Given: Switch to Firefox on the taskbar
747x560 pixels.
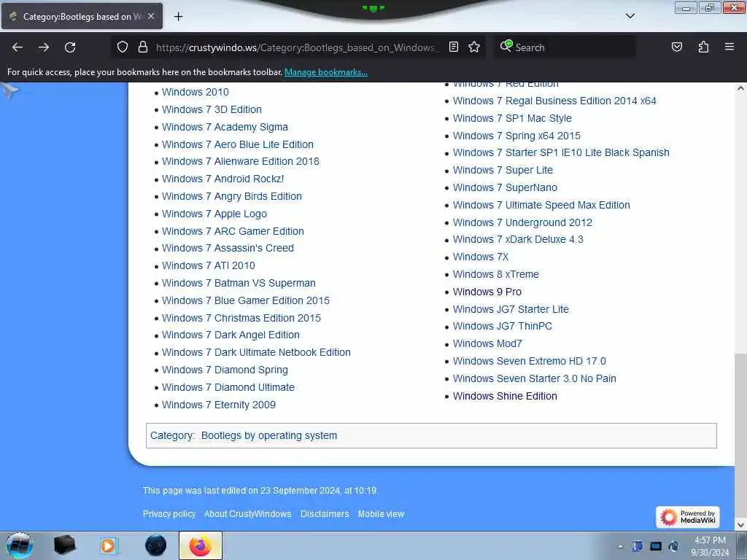Looking at the screenshot, I should click(x=201, y=545).
